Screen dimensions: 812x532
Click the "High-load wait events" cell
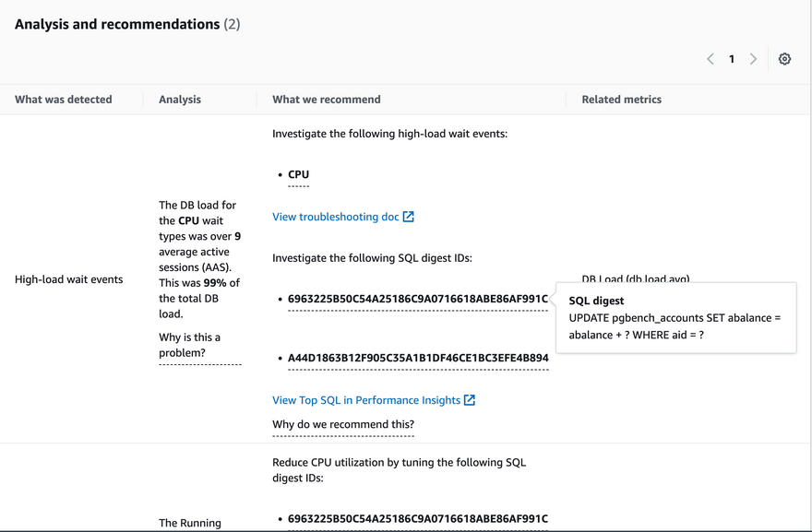pos(69,279)
